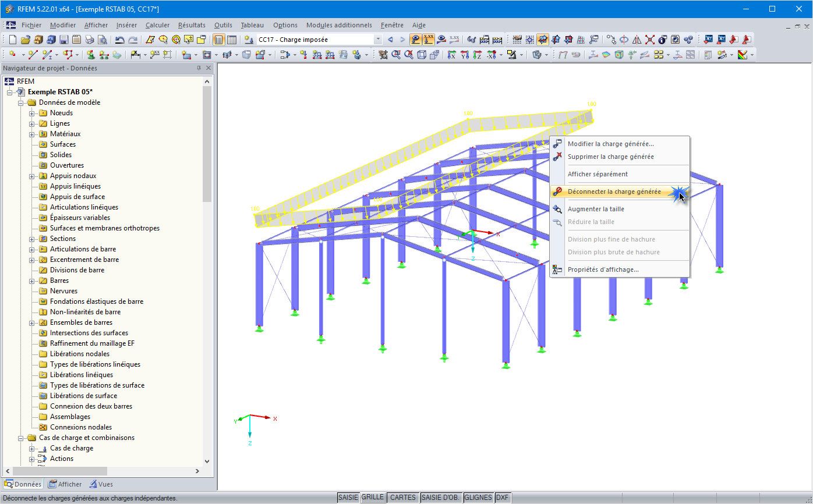The height and width of the screenshot is (504, 813).
Task: Click the rainbow color scale icon
Action: tap(743, 55)
